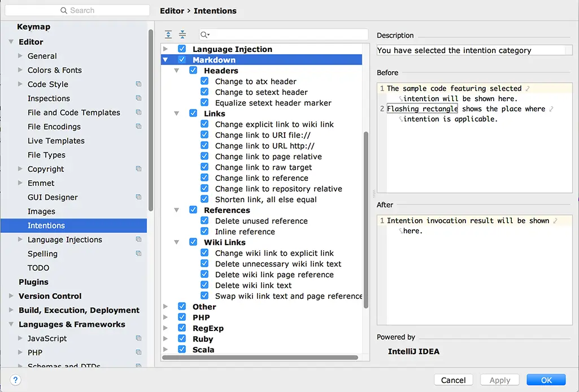Click the project-level icon next to File Encodings

[138, 126]
